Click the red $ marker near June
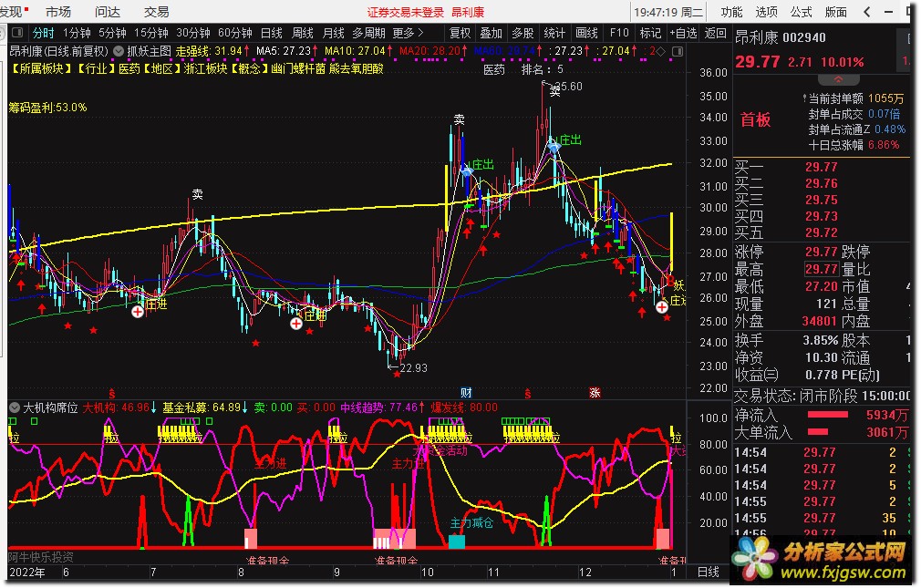Screen dimensions: 921x588 [x=112, y=393]
